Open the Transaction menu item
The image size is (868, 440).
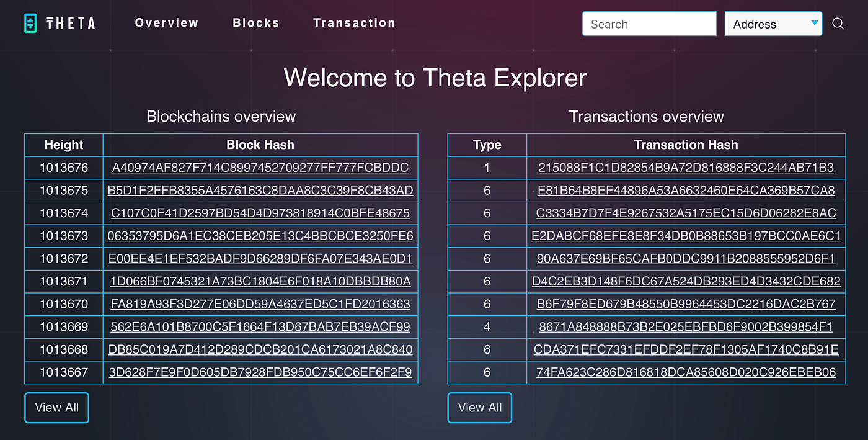click(x=354, y=23)
